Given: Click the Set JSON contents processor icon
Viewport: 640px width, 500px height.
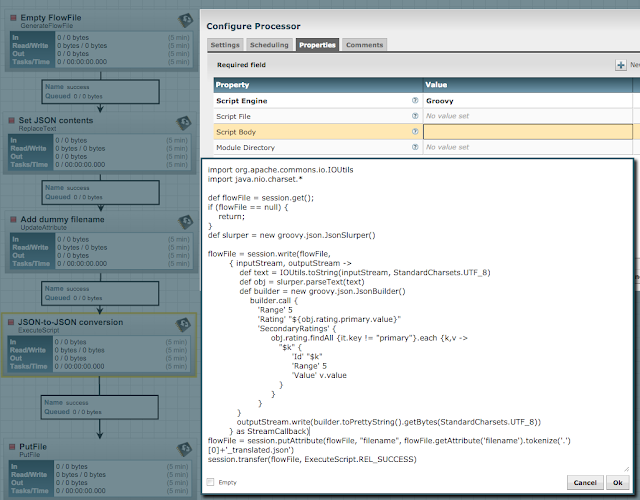Looking at the screenshot, I should (x=184, y=122).
